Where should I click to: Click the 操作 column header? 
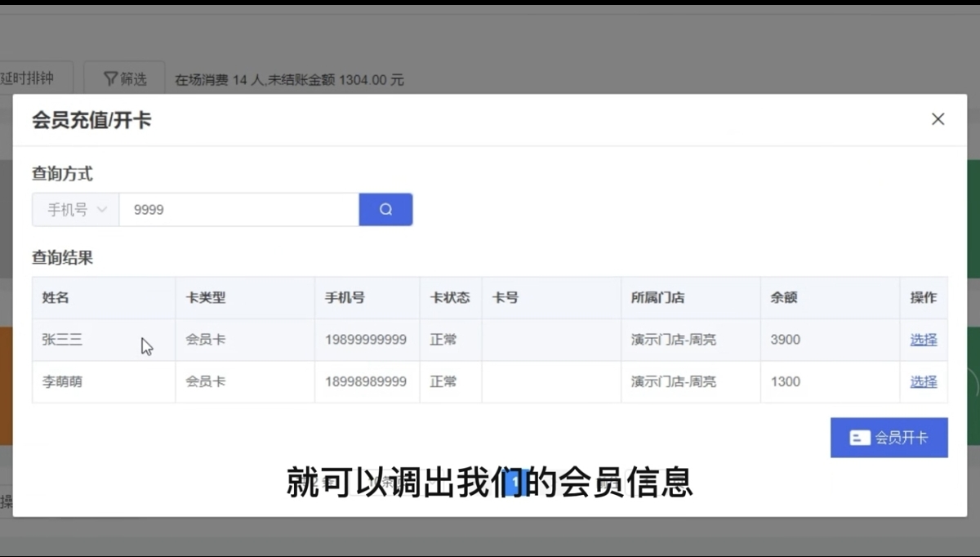pos(924,297)
